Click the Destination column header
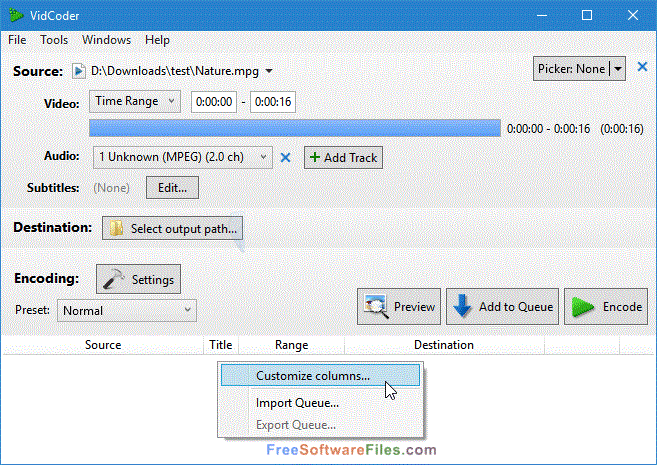Screen dimensions: 657x465 click(444, 345)
